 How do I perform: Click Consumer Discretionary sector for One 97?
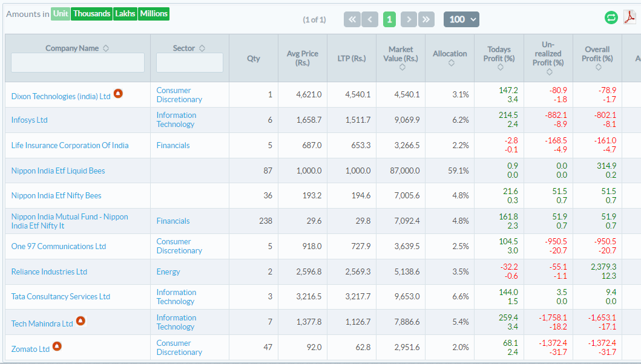[x=179, y=246]
